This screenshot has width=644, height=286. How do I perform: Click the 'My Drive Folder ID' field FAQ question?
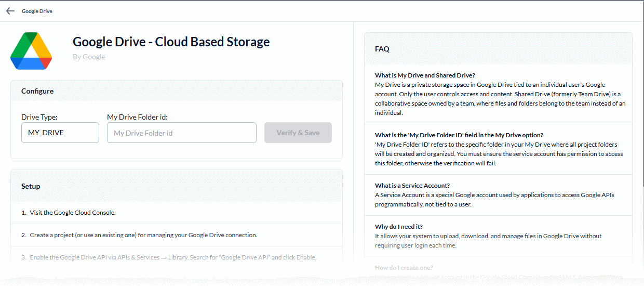coord(459,135)
